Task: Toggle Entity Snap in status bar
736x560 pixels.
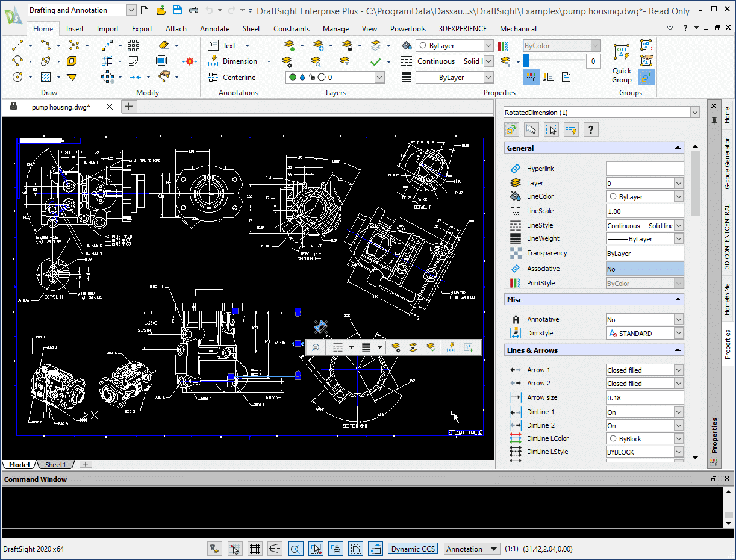Action: (316, 549)
